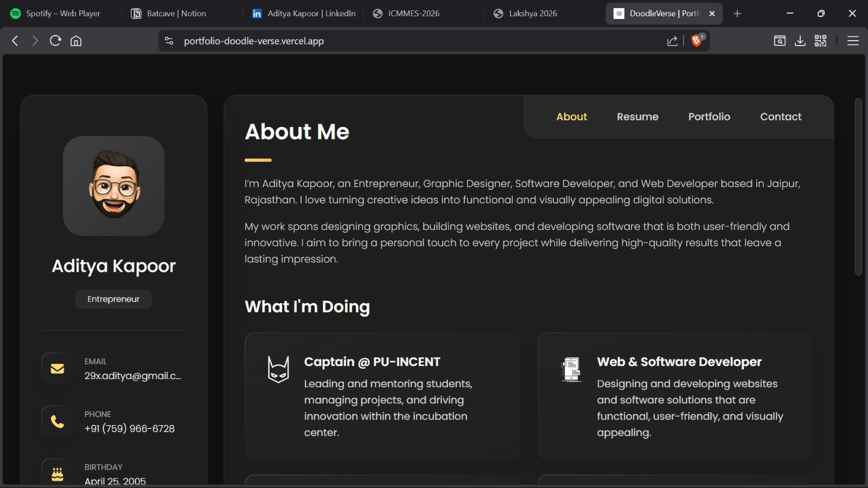
Task: Click the QR code icon in the toolbar
Action: pyautogui.click(x=821, y=40)
